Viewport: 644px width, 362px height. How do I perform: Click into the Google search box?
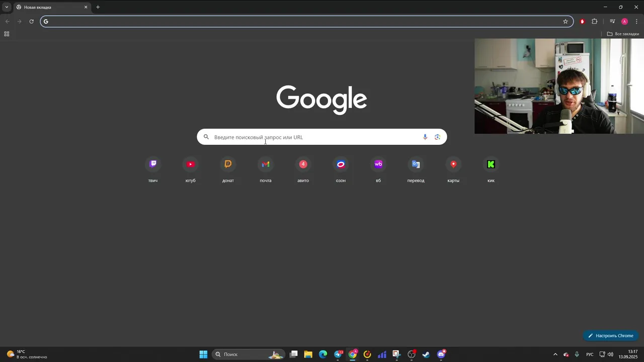pyautogui.click(x=321, y=137)
